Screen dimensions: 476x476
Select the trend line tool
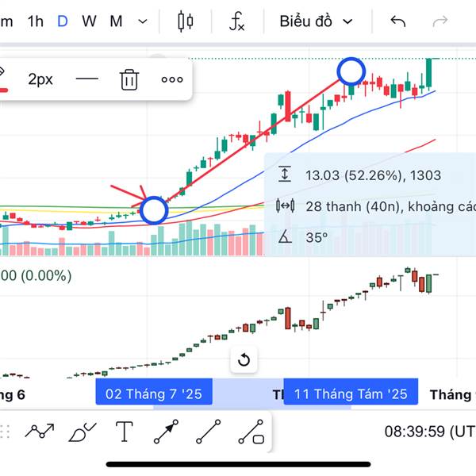tap(208, 432)
